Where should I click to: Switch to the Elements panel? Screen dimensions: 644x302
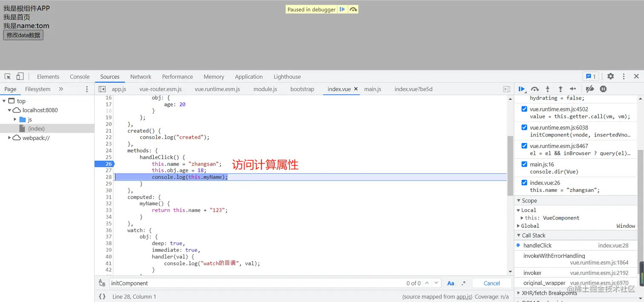tap(48, 77)
